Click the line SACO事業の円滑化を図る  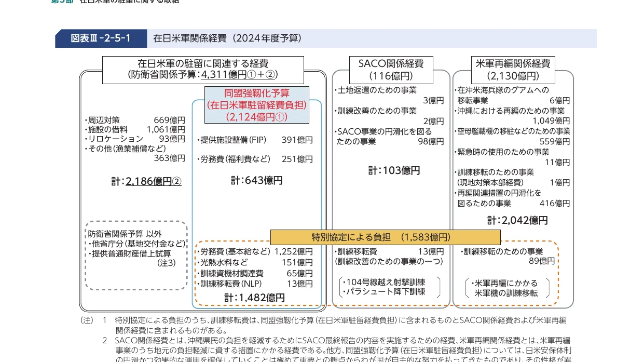[x=383, y=131]
